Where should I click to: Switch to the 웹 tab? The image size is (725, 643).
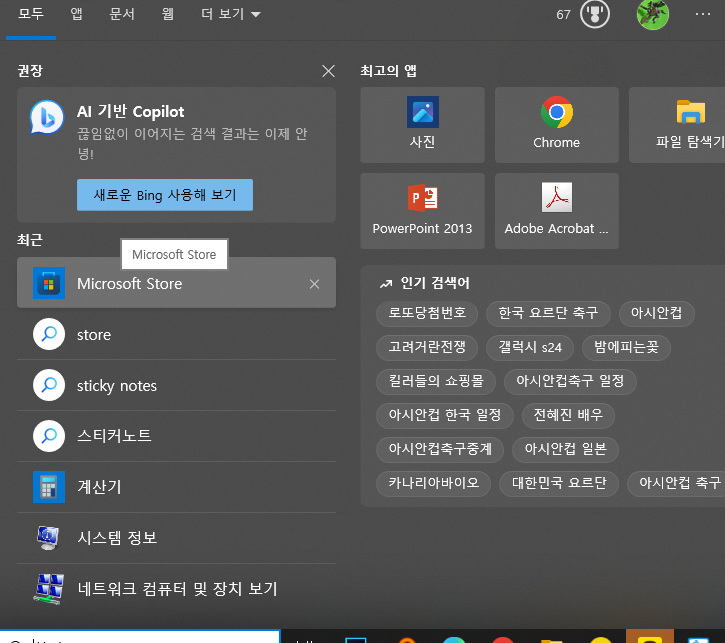[x=167, y=14]
